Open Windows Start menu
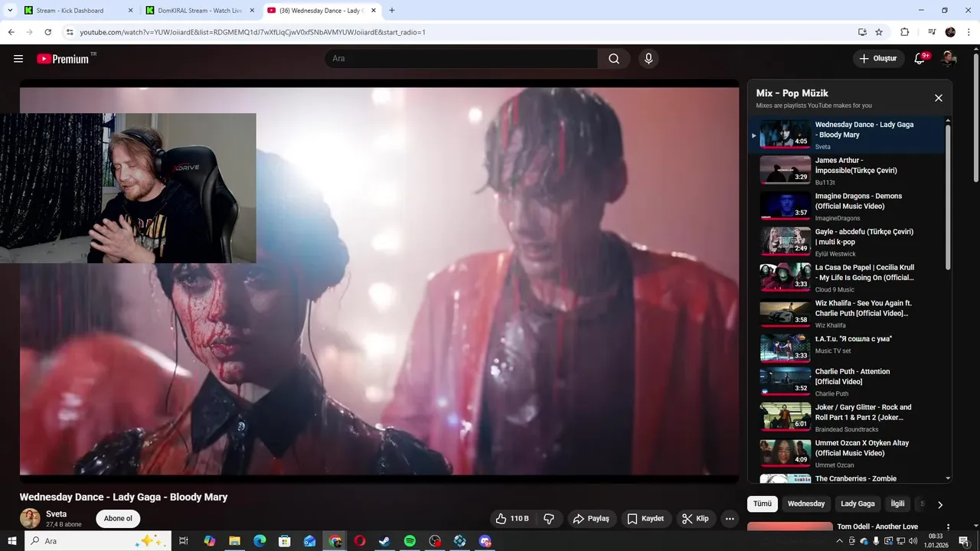The height and width of the screenshot is (551, 980). 12,541
